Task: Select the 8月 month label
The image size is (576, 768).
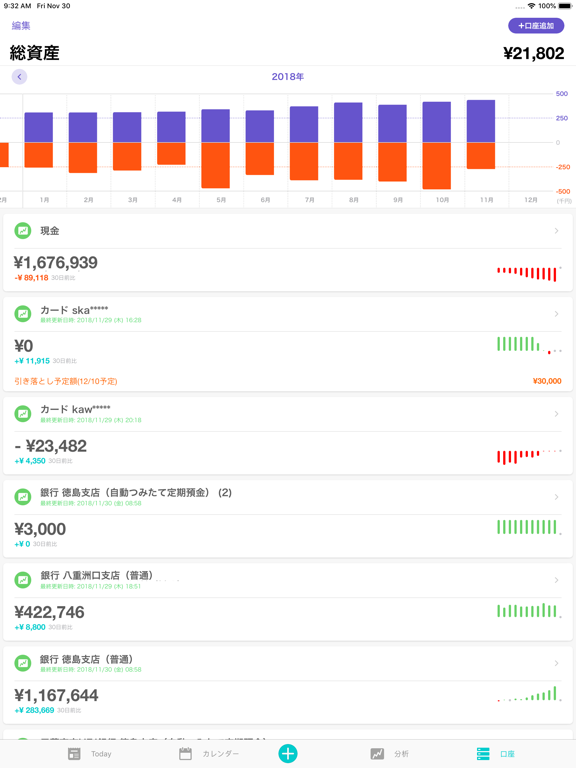Action: click(x=354, y=200)
